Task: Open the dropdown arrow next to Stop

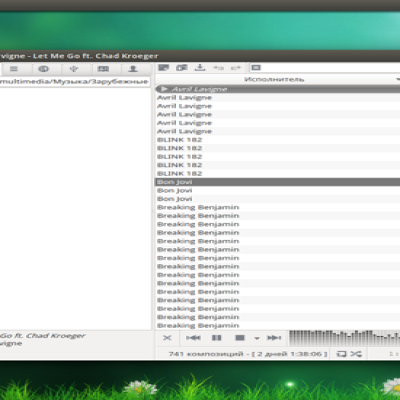Action: [x=257, y=338]
